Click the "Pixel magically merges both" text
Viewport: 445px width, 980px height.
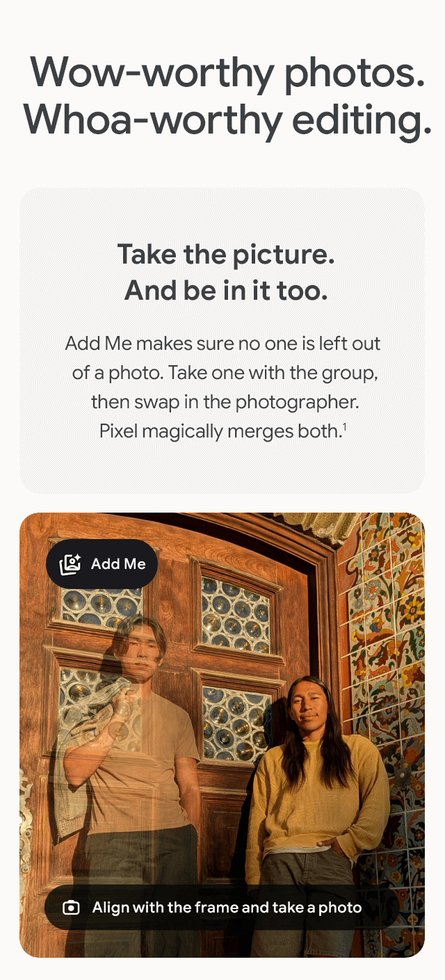219,431
